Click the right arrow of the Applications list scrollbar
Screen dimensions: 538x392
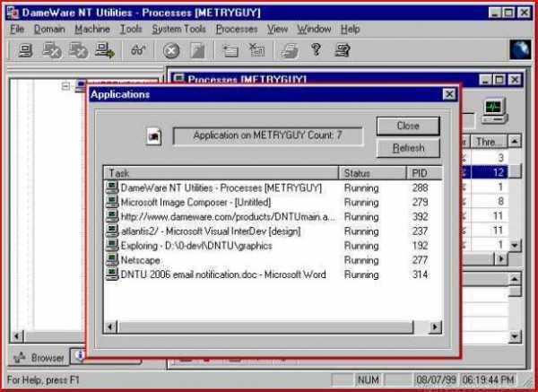436,327
